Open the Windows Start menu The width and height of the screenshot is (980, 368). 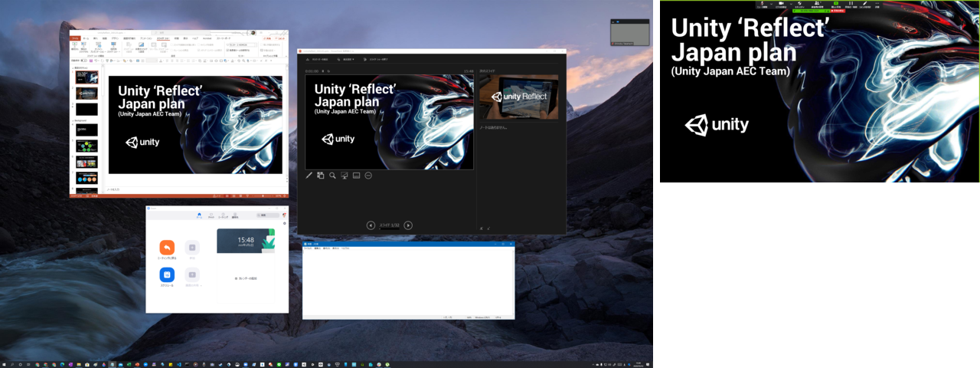[5, 363]
